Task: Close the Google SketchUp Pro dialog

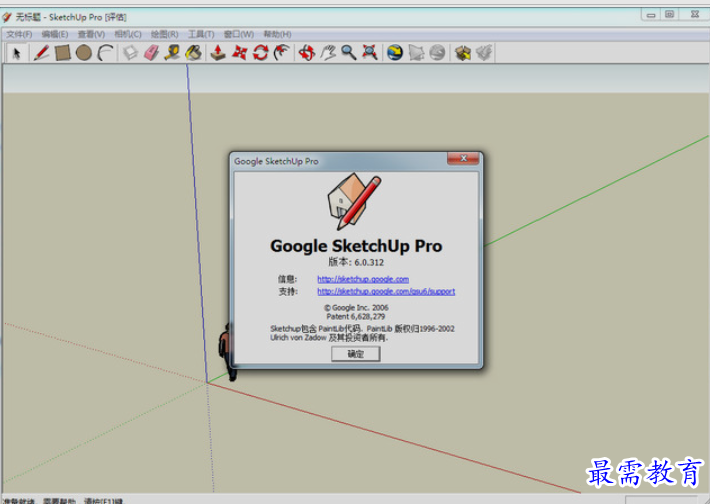Action: tap(463, 158)
